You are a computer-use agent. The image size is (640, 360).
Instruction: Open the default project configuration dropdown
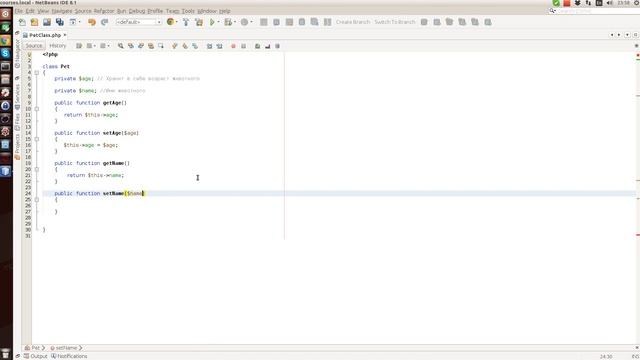click(x=139, y=22)
